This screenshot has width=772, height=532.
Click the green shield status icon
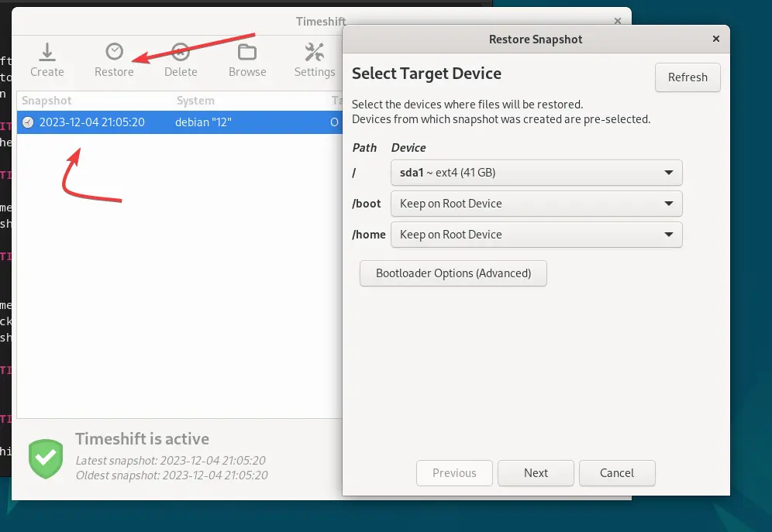(x=46, y=458)
